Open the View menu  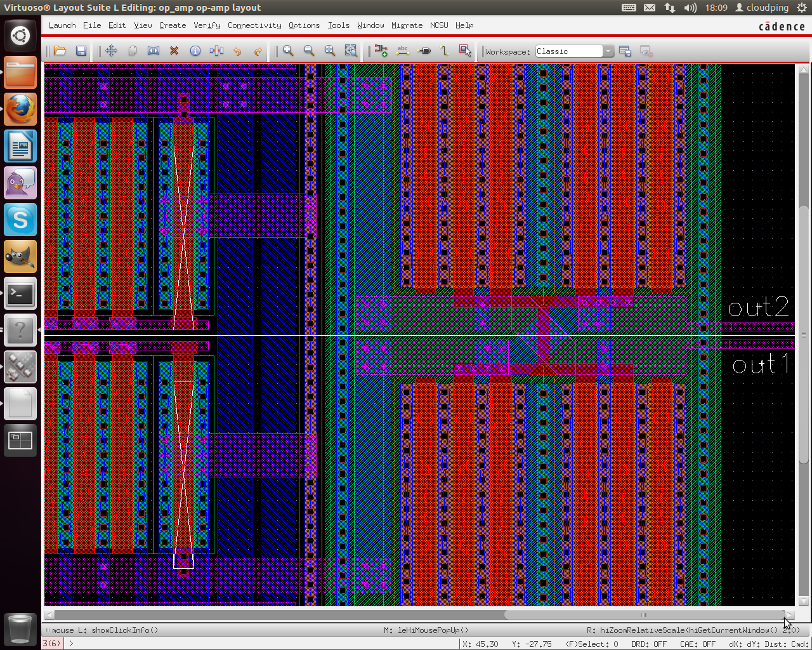[x=143, y=25]
